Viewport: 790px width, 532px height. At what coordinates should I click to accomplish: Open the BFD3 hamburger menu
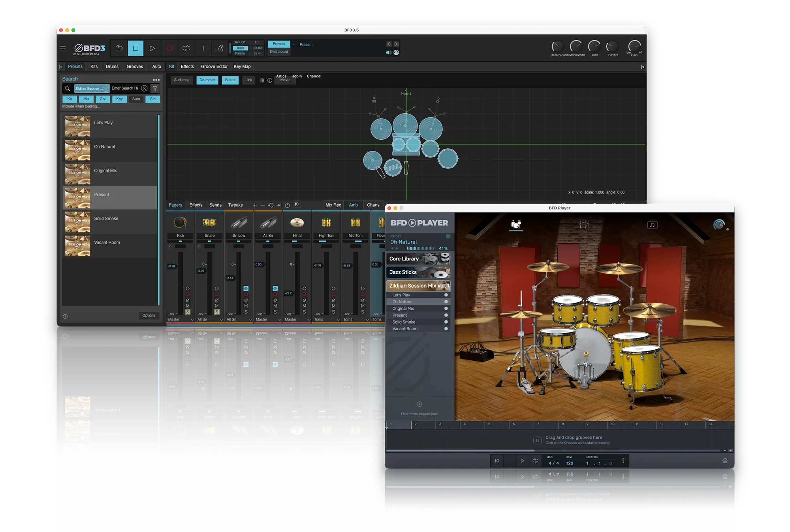[63, 48]
